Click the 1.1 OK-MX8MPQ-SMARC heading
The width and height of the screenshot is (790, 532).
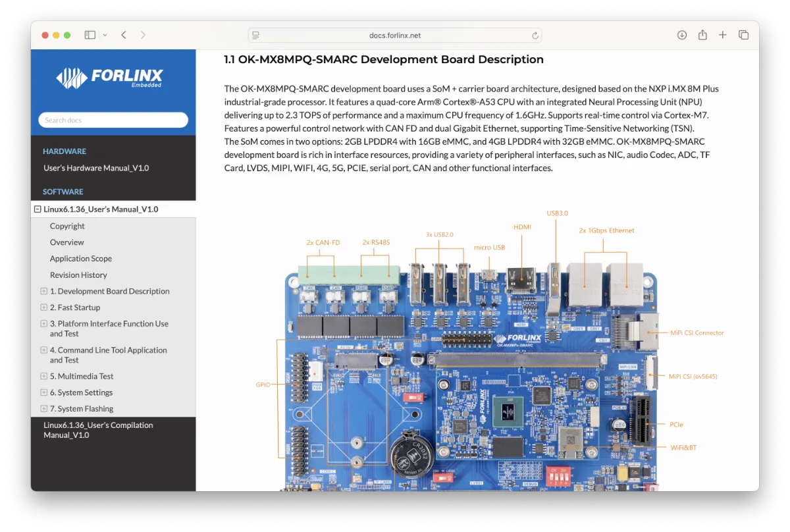coord(384,59)
